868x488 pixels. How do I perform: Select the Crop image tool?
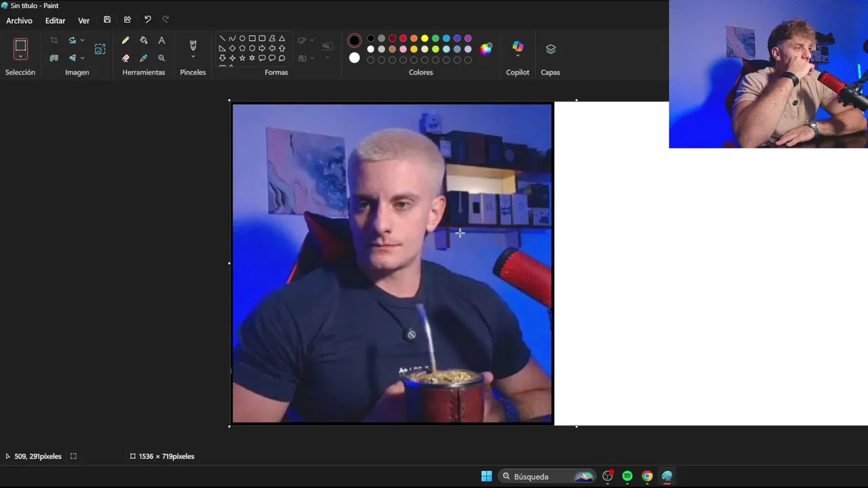(54, 40)
